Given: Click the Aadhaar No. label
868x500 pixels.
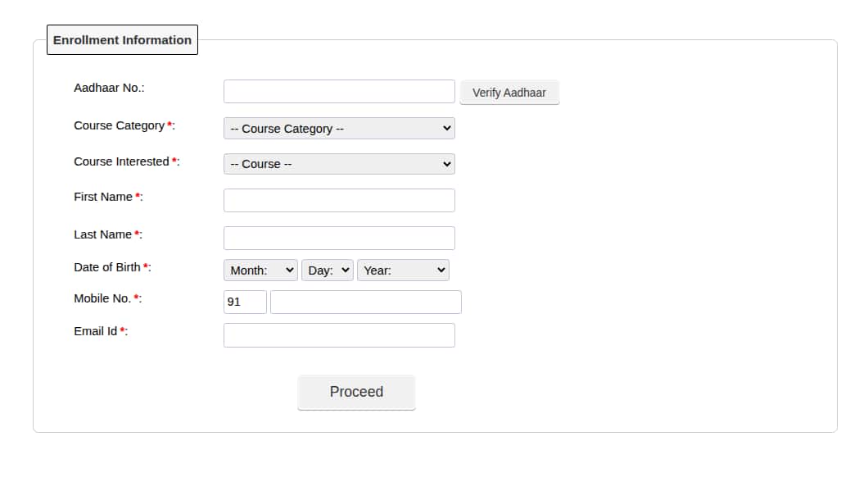Looking at the screenshot, I should click(109, 88).
